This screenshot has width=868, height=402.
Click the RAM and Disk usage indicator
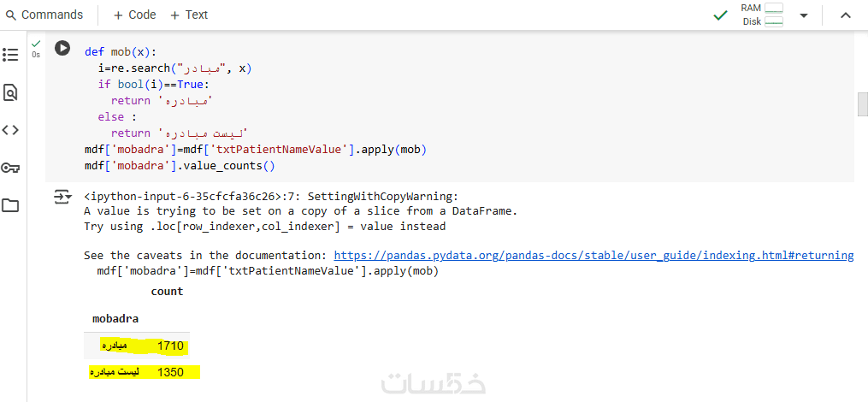tap(762, 15)
